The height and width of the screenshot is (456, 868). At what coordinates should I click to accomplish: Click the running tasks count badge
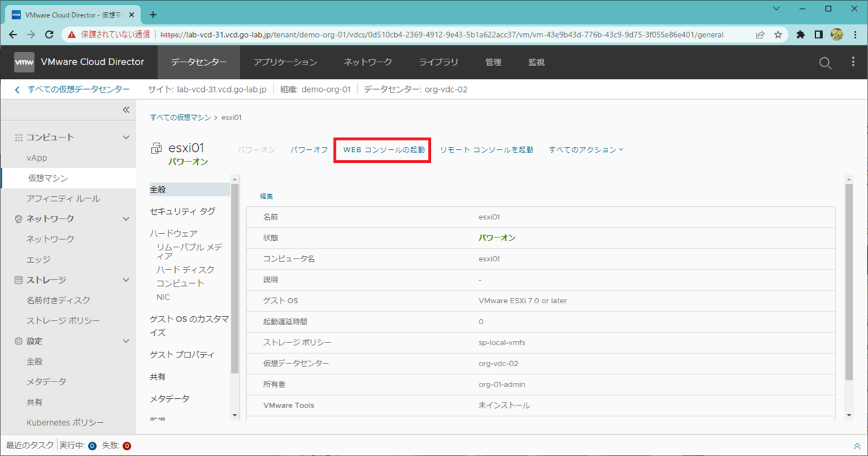92,446
